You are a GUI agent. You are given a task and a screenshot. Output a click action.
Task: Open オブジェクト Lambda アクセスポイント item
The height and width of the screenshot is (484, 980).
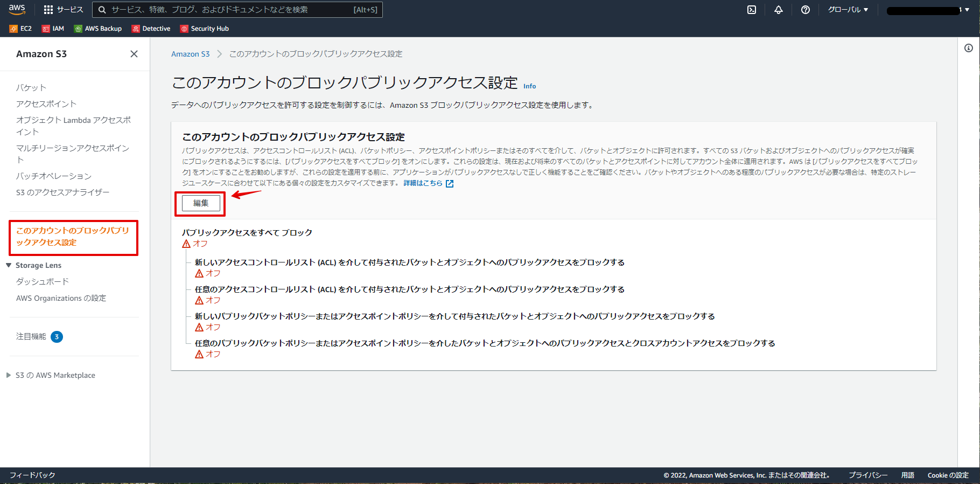pos(73,126)
